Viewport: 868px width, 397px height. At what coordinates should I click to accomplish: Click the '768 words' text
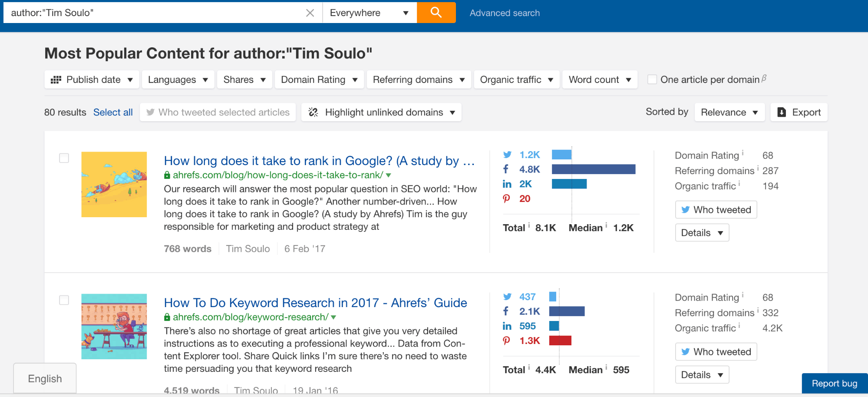[188, 248]
